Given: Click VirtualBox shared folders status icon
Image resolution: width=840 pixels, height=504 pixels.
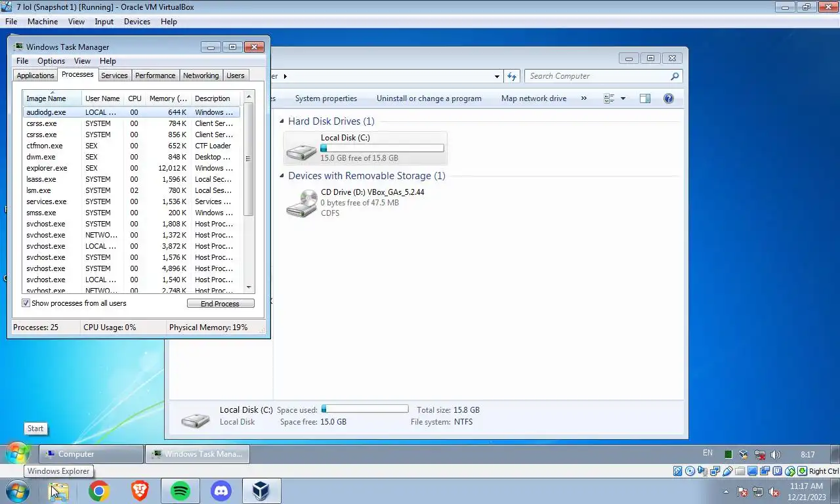Looking at the screenshot, I should pyautogui.click(x=740, y=471).
